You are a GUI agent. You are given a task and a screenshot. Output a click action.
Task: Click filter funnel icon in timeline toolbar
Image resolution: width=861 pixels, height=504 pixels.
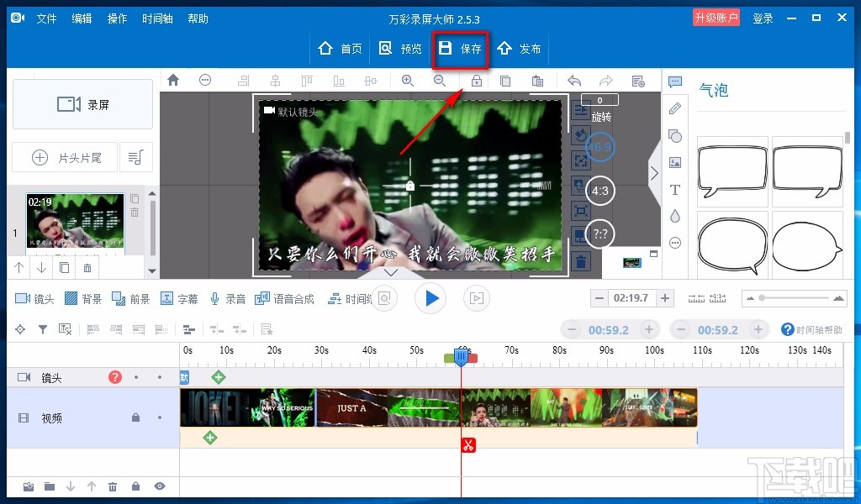coord(42,329)
